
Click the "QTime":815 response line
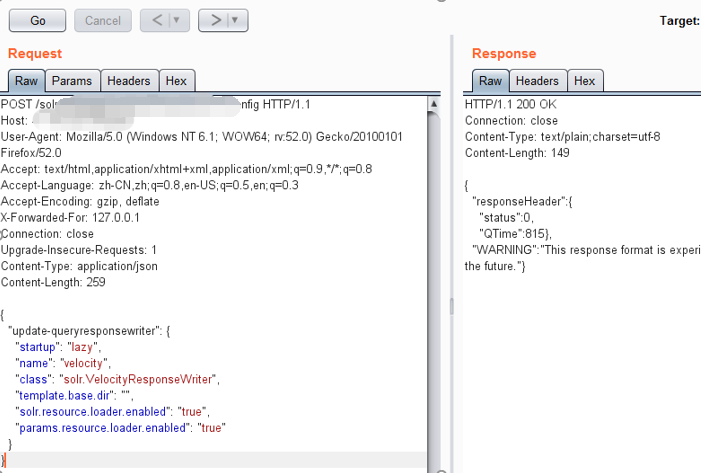[515, 234]
